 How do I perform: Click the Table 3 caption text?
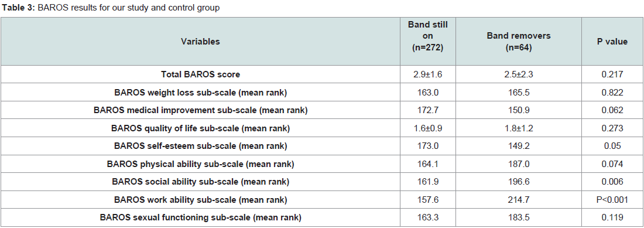click(x=110, y=8)
